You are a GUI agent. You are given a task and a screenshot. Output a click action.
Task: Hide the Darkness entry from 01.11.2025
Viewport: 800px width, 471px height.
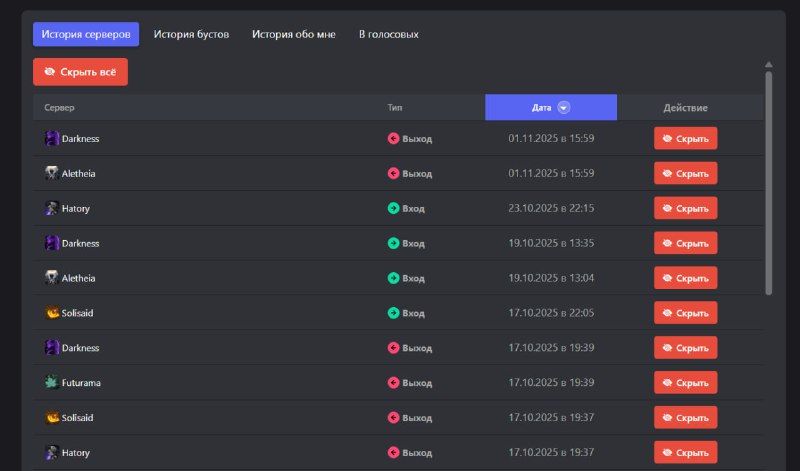(x=685, y=139)
